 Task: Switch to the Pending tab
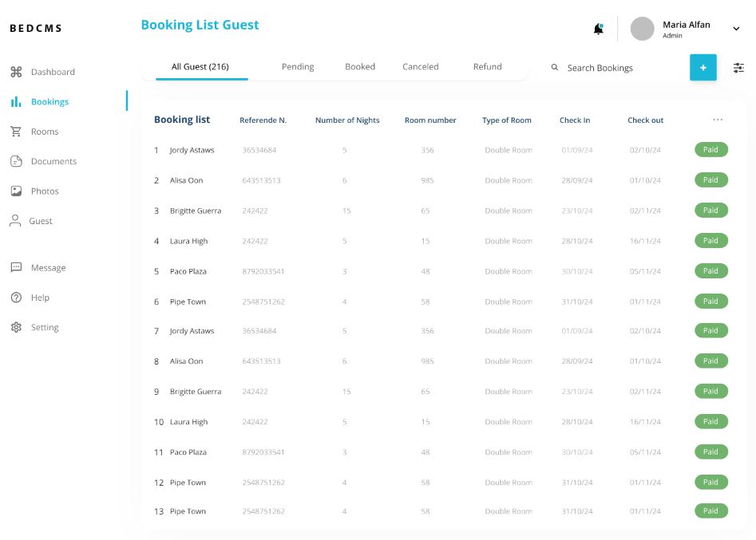pyautogui.click(x=298, y=67)
